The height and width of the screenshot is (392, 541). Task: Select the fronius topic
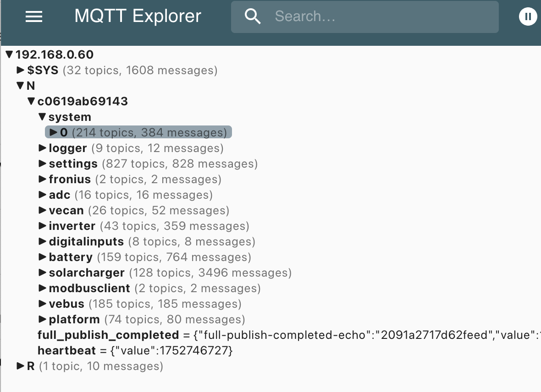pos(70,180)
